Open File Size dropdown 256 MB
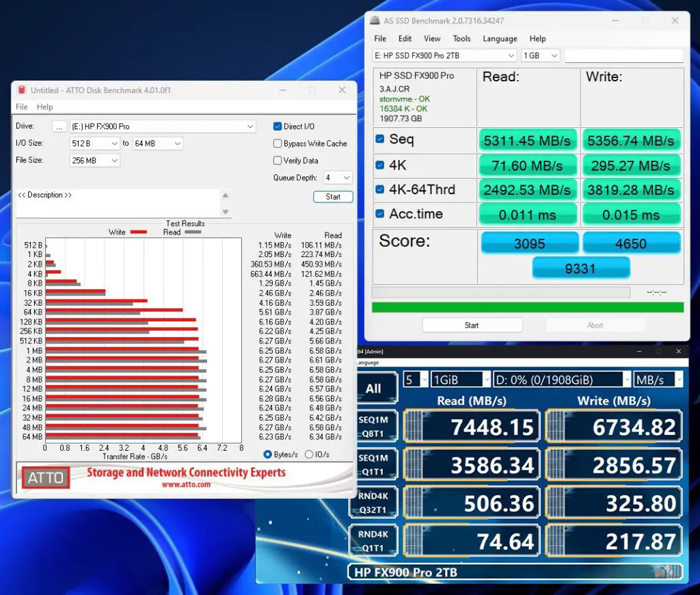The width and height of the screenshot is (700, 595). [x=94, y=160]
